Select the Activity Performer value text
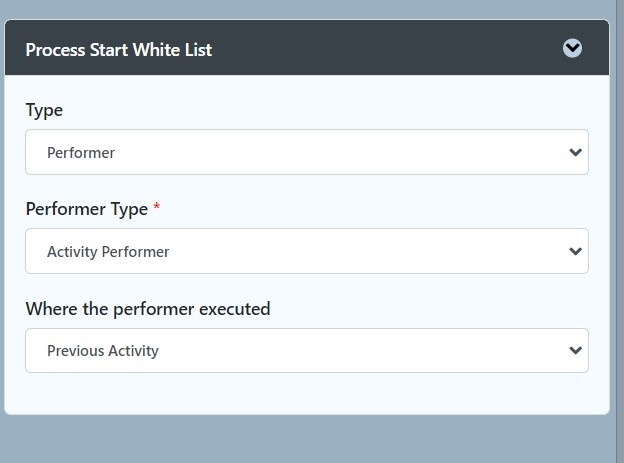The image size is (624, 463). click(x=108, y=252)
